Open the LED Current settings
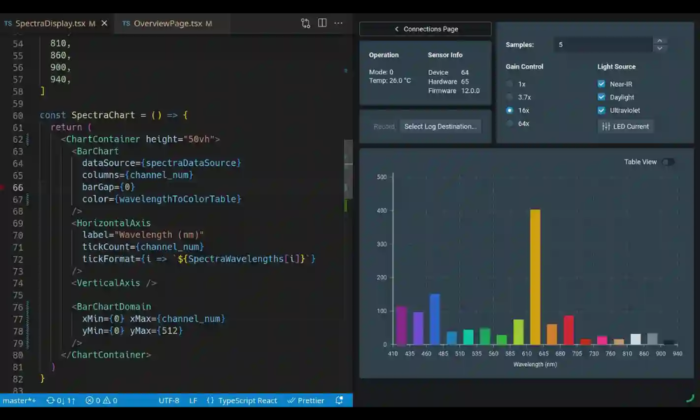Image resolution: width=700 pixels, height=420 pixels. pyautogui.click(x=625, y=126)
